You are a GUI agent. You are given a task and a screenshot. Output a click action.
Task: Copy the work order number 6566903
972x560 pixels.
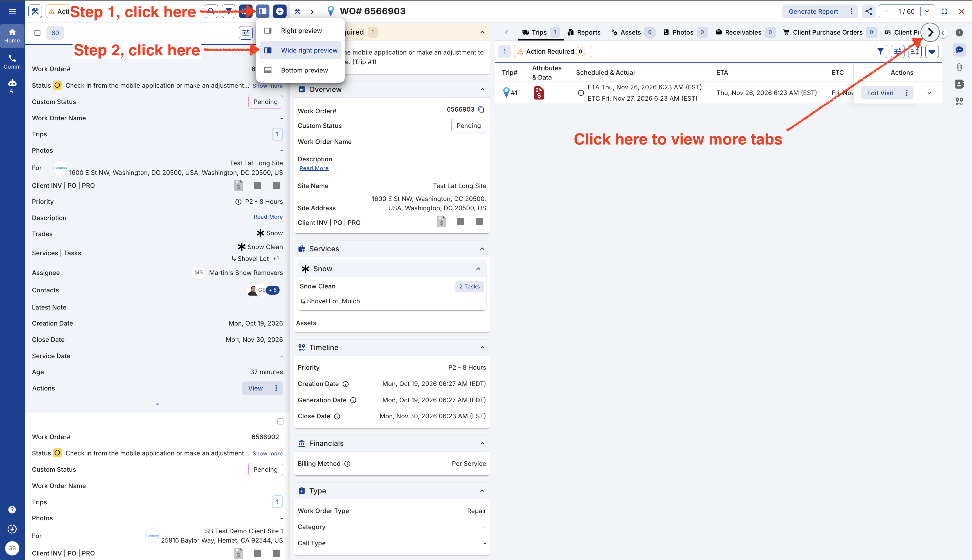click(481, 110)
